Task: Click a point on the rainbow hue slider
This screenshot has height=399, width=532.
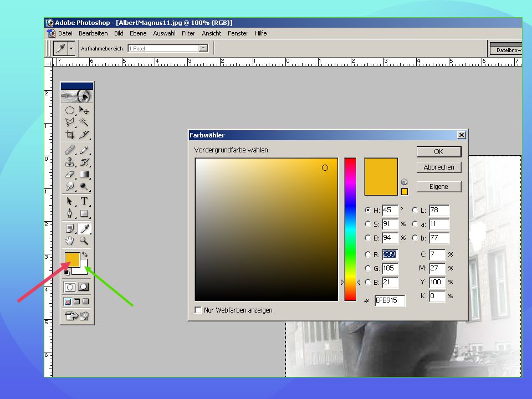Action: pos(350,229)
